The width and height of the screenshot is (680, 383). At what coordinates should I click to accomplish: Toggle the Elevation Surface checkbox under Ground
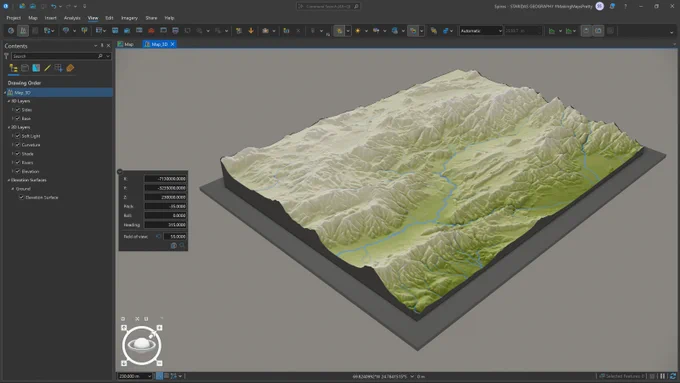(21, 197)
